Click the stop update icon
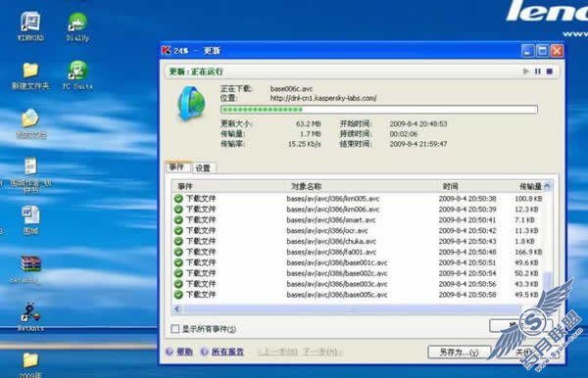Viewport: 588px width, 378px height. (x=550, y=71)
